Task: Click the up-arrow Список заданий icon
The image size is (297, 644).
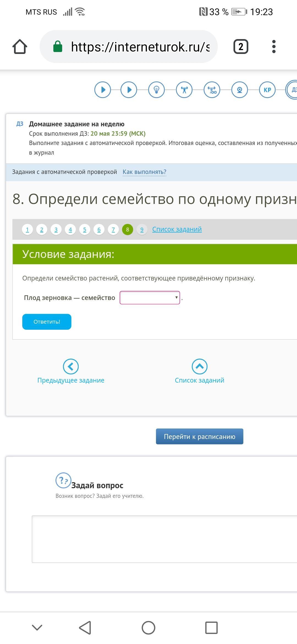Action: coord(199,367)
